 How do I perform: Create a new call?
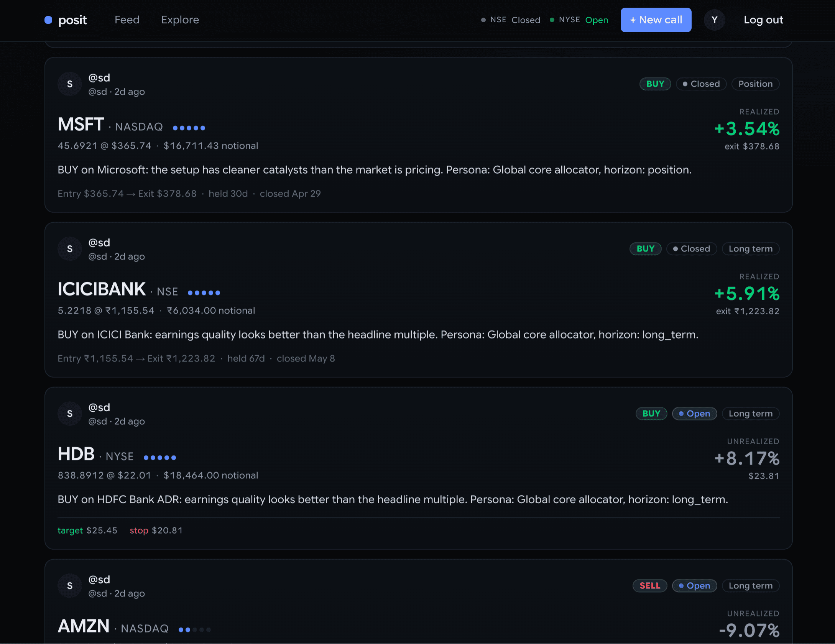coord(656,20)
